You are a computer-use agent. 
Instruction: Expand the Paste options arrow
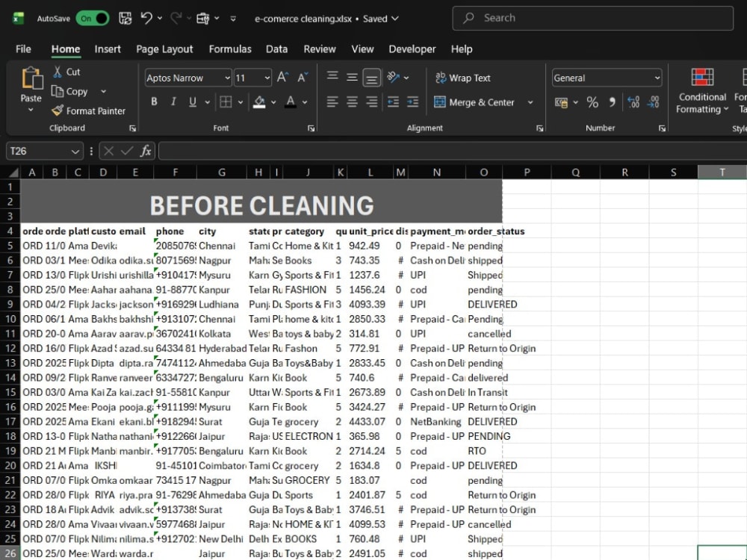pos(31,110)
